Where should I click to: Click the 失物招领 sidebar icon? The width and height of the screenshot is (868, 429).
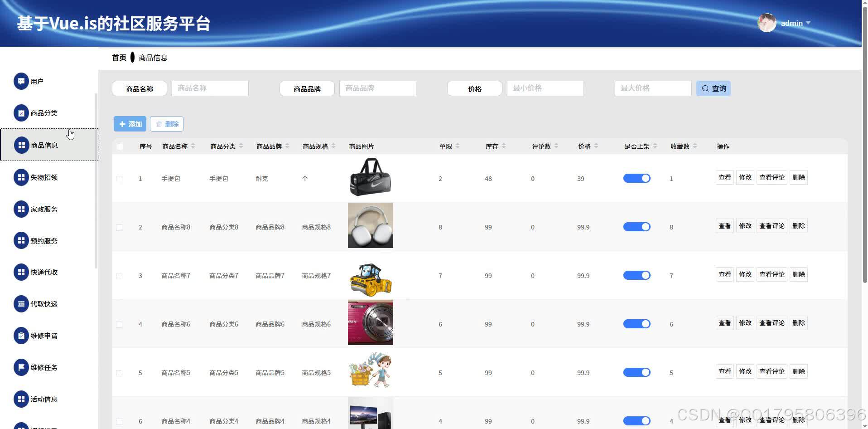click(x=21, y=177)
